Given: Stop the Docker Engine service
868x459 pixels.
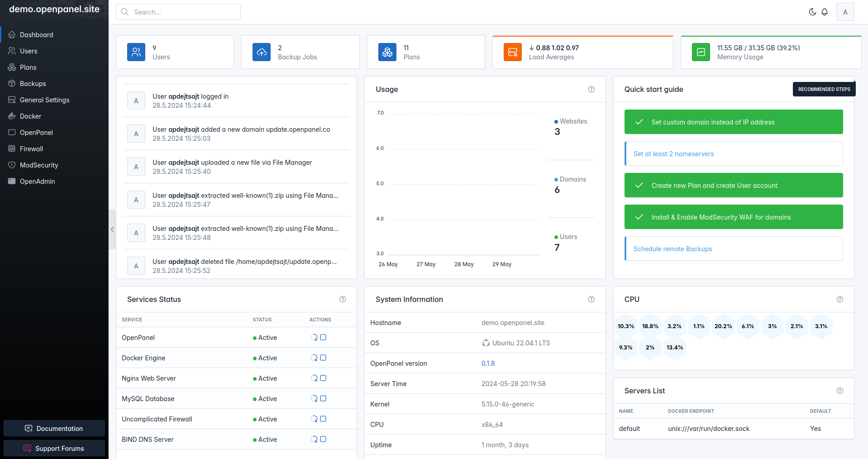Looking at the screenshot, I should (323, 358).
